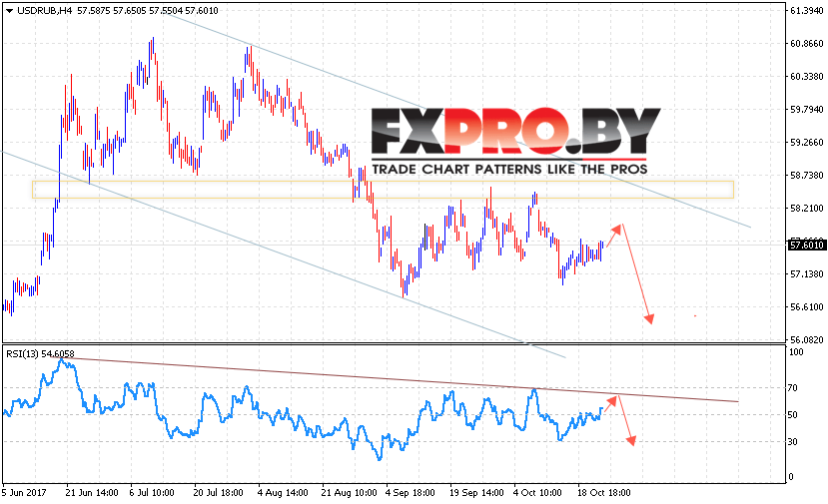The height and width of the screenshot is (504, 828).
Task: Click the RSI scale value 30
Action: coord(792,442)
